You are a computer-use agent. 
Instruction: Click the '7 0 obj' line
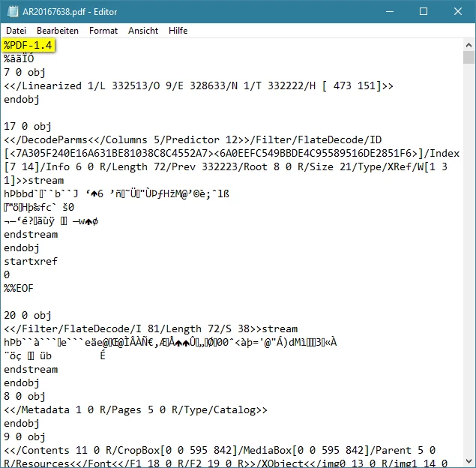(25, 72)
